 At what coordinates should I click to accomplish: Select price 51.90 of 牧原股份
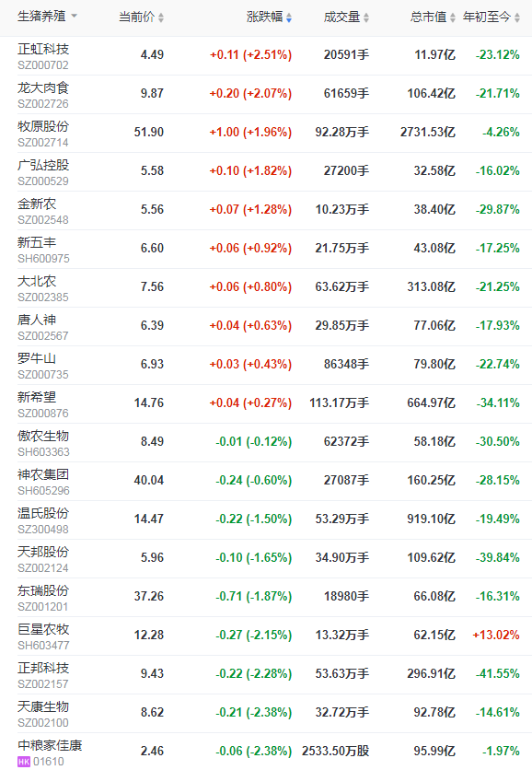[149, 132]
